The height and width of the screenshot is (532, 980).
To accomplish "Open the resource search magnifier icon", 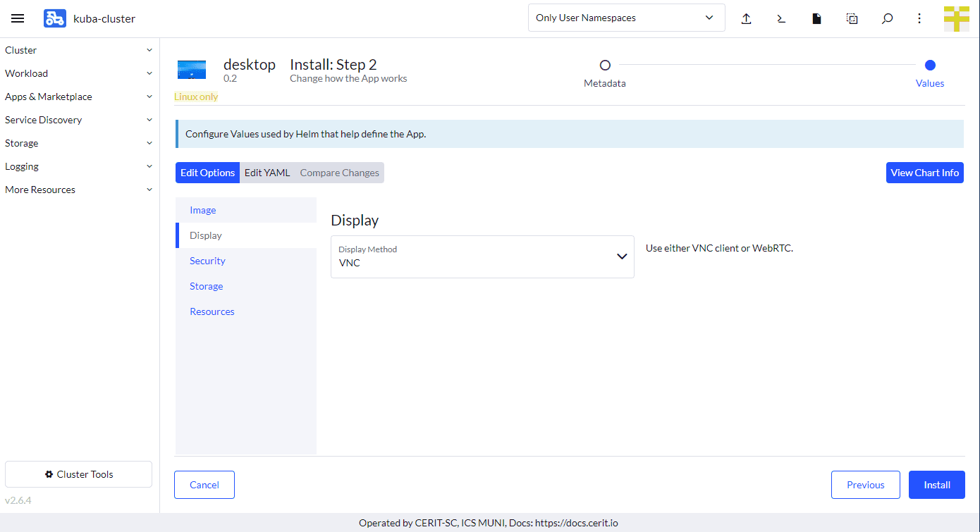I will click(887, 18).
